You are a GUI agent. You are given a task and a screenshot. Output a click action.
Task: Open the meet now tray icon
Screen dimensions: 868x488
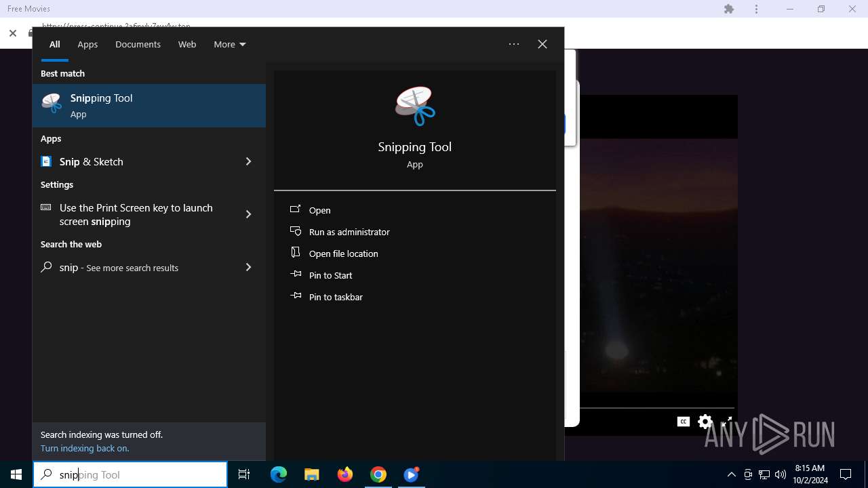coord(748,474)
